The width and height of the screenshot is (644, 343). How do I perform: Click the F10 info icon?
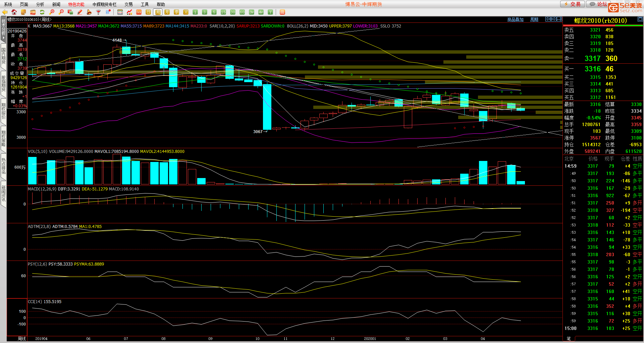[x=33, y=12]
